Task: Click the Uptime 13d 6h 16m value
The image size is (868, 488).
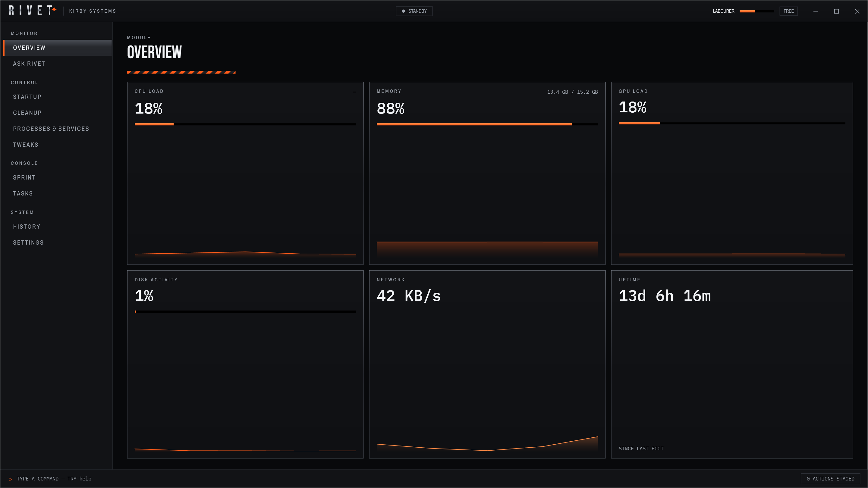Action: click(x=665, y=296)
